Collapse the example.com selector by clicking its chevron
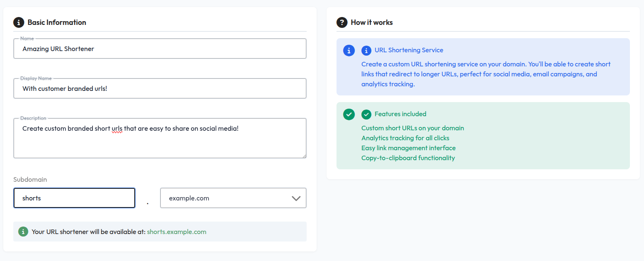Screen dimensions: 644x261 coord(296,198)
